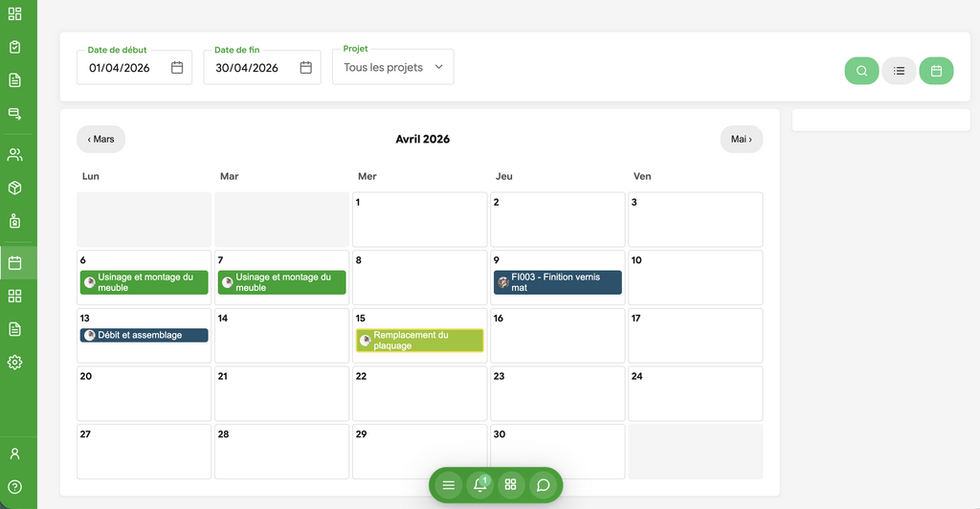Viewport: 980px width, 509px height.
Task: Go to previous month Mars
Action: (x=100, y=140)
